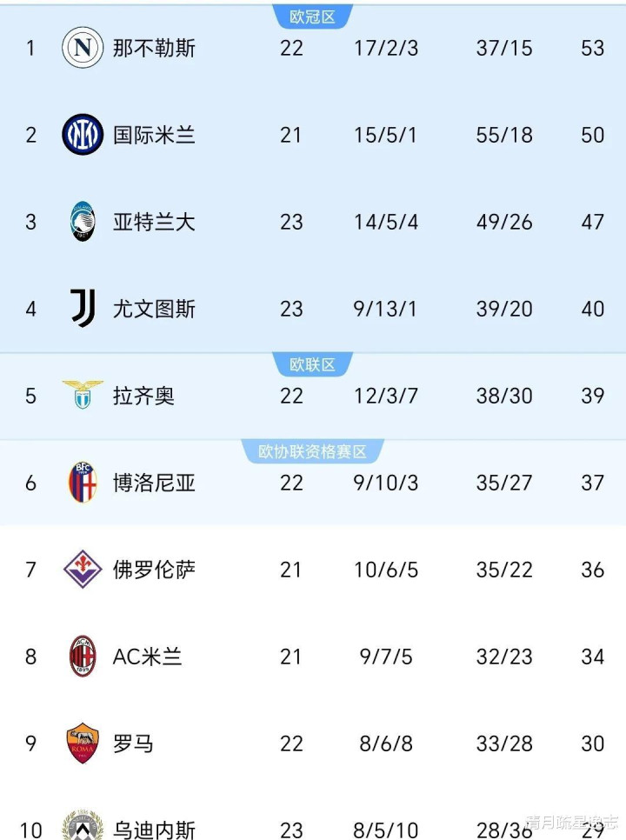Tap the Juventus J logo

[83, 309]
